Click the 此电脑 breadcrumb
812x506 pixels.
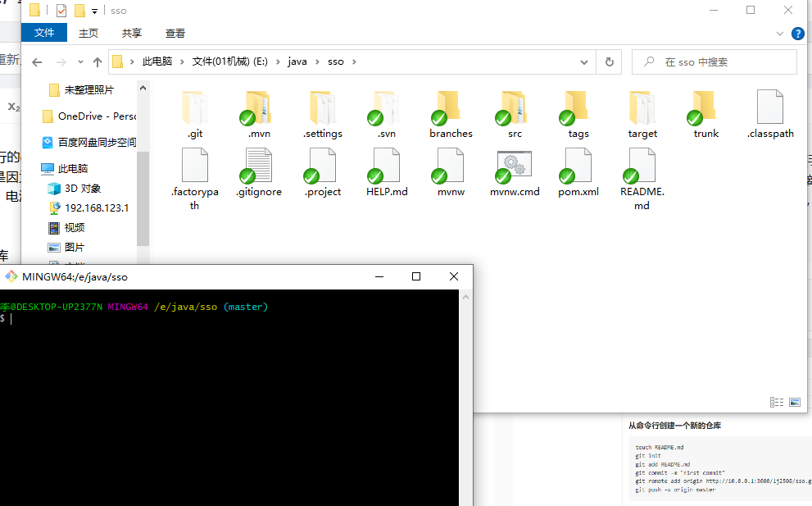(157, 62)
